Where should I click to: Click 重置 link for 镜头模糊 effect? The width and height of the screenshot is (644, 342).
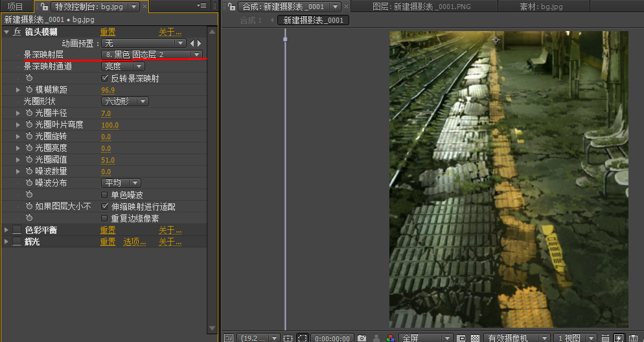108,32
